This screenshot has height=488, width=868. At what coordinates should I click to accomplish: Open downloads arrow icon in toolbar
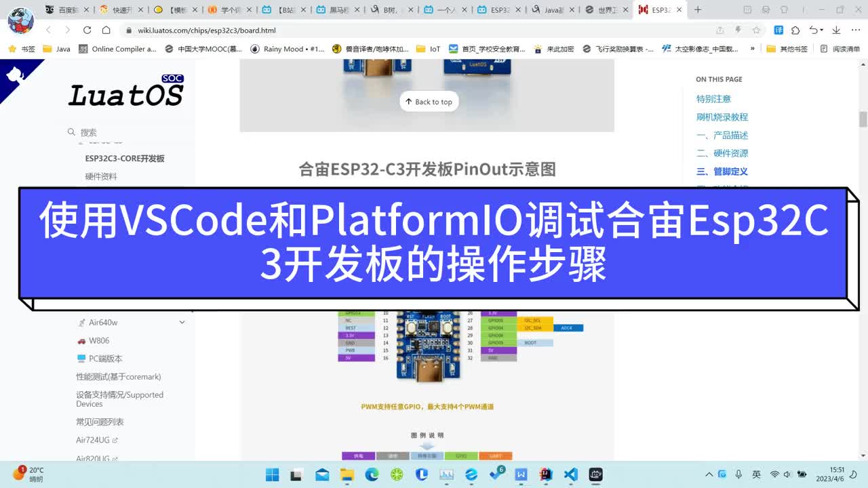[836, 30]
